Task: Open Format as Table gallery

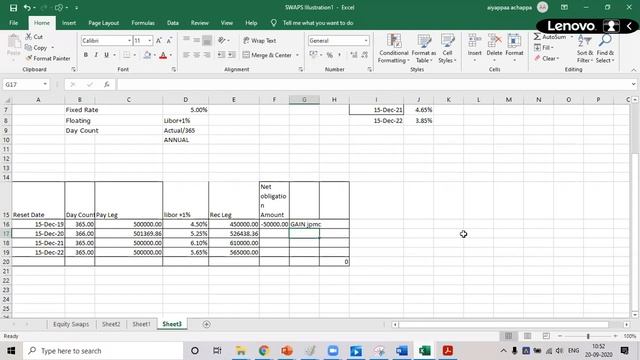Action: point(423,49)
